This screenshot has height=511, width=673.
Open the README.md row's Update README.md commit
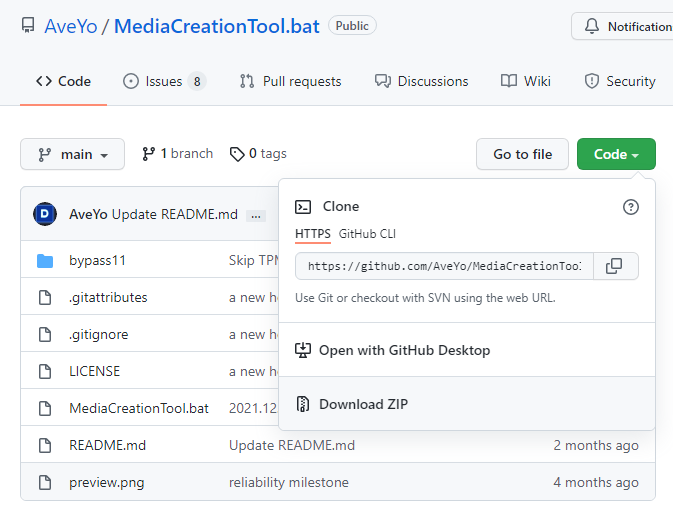pyautogui.click(x=292, y=445)
